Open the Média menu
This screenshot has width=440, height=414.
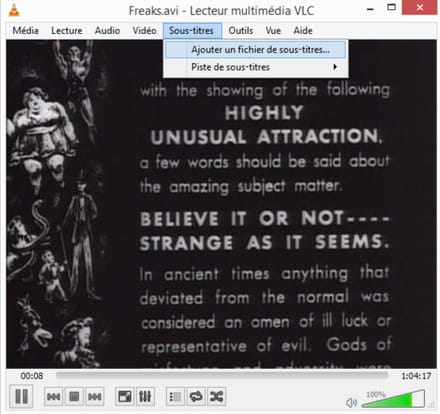(25, 31)
